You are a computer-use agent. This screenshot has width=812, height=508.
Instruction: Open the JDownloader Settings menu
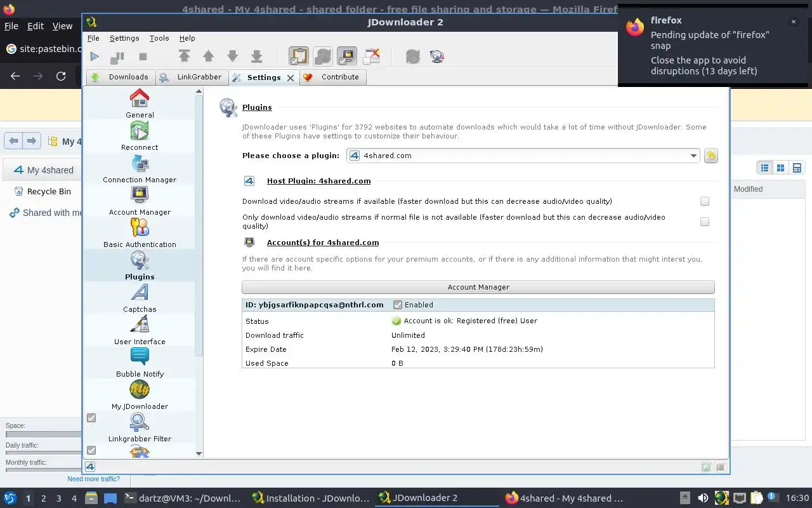click(124, 38)
